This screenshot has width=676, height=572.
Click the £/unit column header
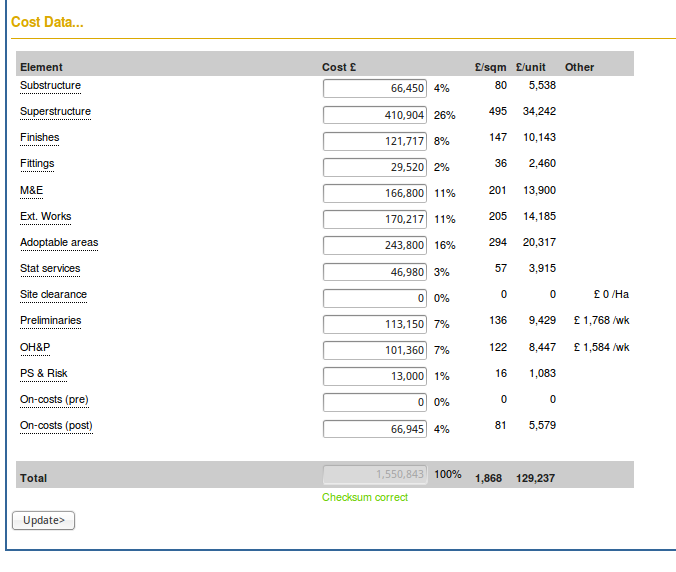[x=531, y=67]
